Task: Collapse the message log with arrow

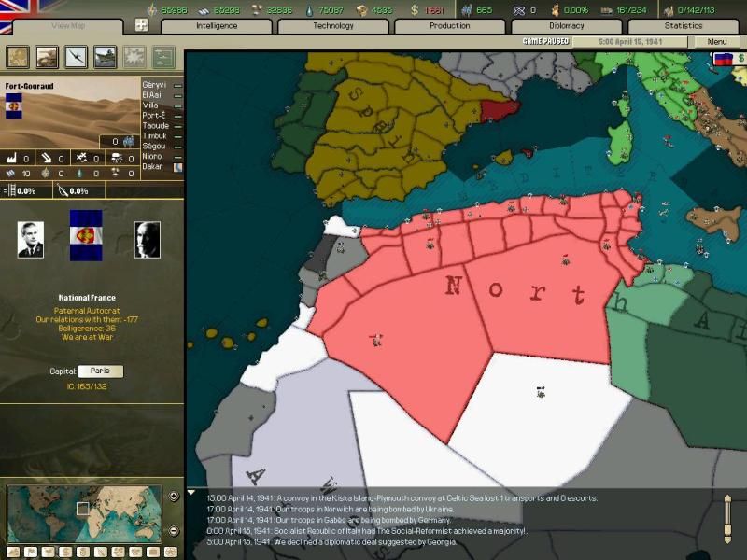Action: point(191,493)
